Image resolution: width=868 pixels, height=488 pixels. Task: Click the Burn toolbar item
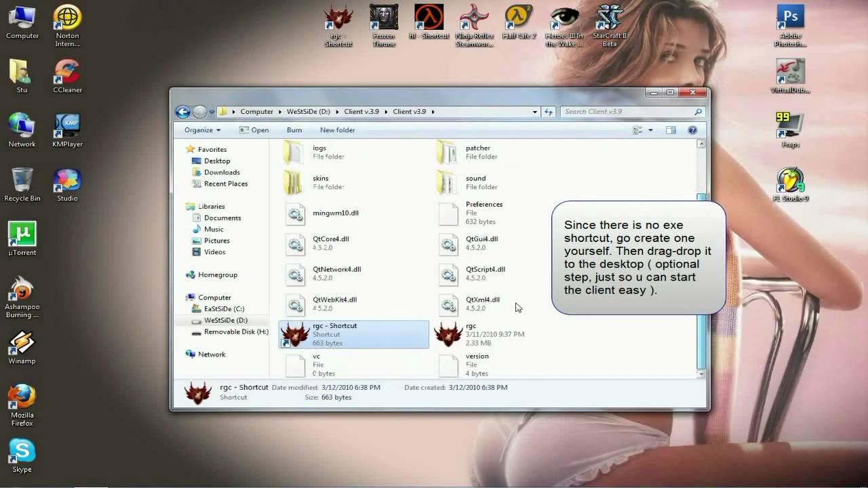click(294, 130)
